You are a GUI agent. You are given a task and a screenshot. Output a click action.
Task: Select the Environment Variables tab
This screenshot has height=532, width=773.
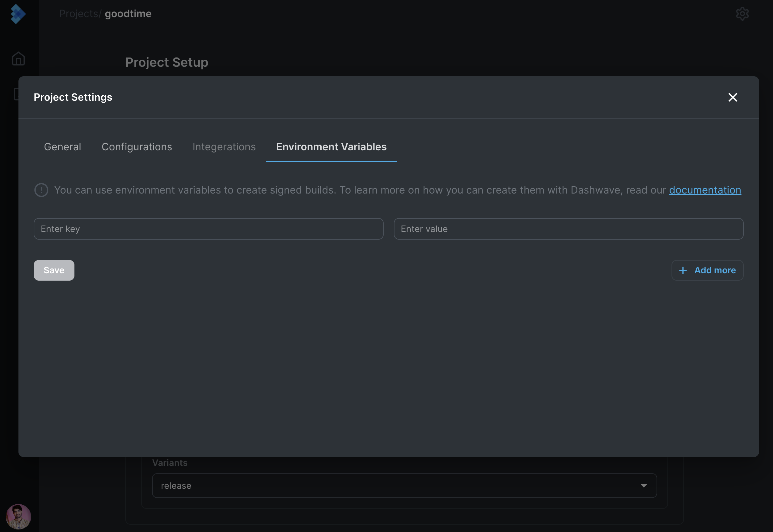click(x=331, y=147)
